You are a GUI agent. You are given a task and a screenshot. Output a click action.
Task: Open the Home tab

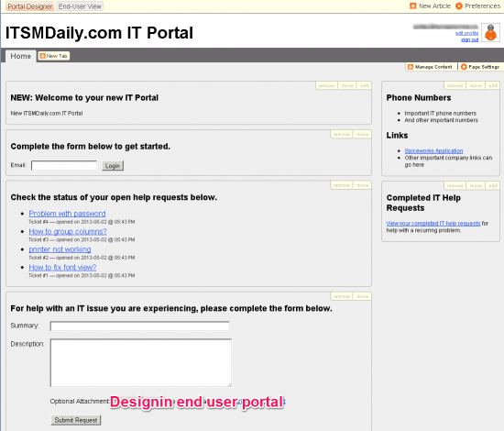tap(20, 56)
